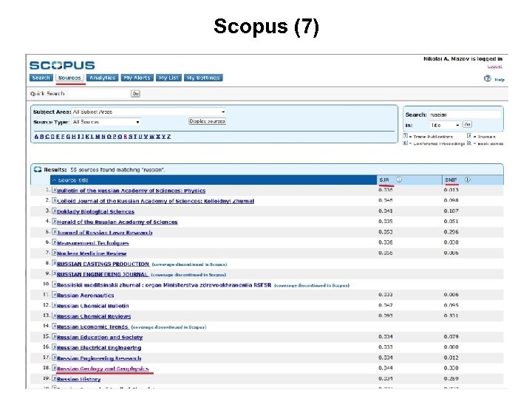Open Measurement Techniques source link
Viewport: 532px width, 399px height.
pyautogui.click(x=92, y=243)
